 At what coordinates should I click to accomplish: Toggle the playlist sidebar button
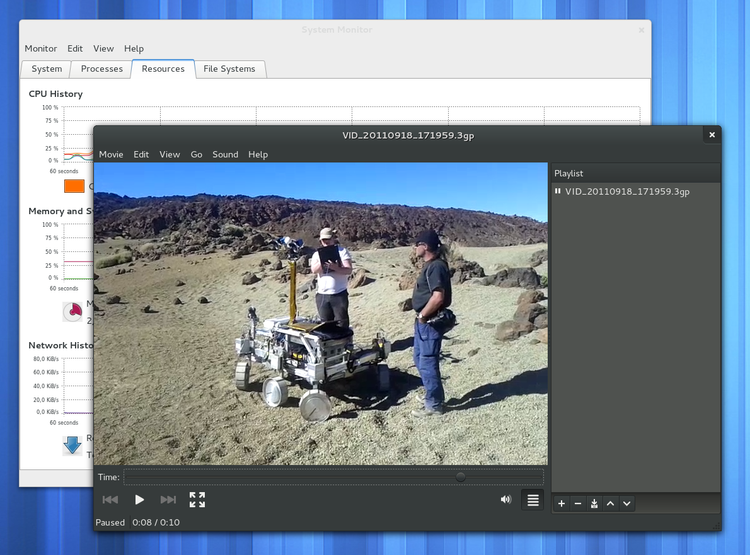[x=533, y=499]
